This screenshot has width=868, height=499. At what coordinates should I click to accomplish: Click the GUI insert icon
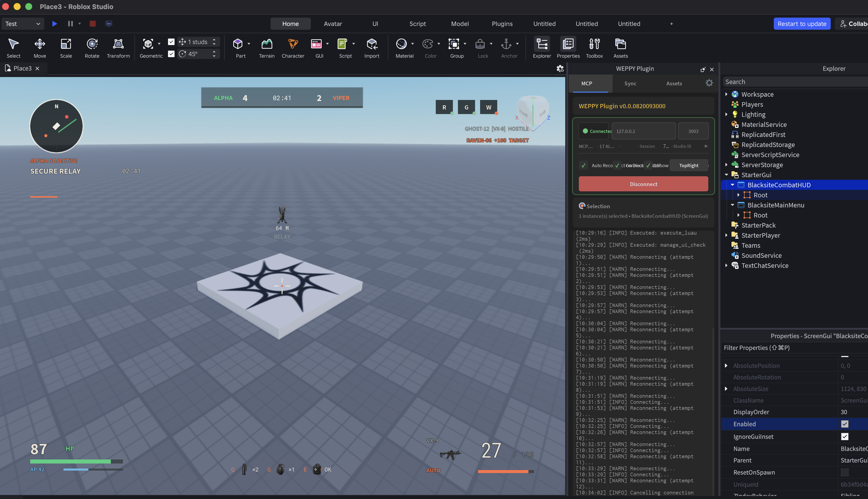click(x=316, y=44)
